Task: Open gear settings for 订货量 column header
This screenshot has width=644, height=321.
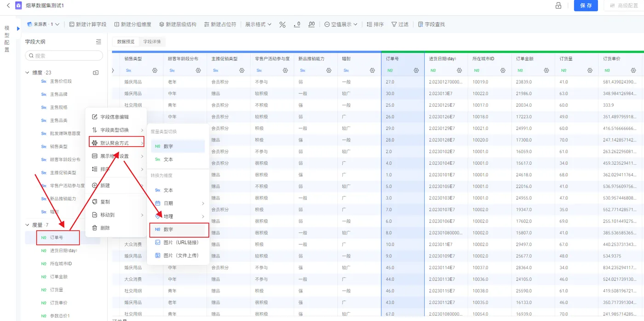Action: 590,70
